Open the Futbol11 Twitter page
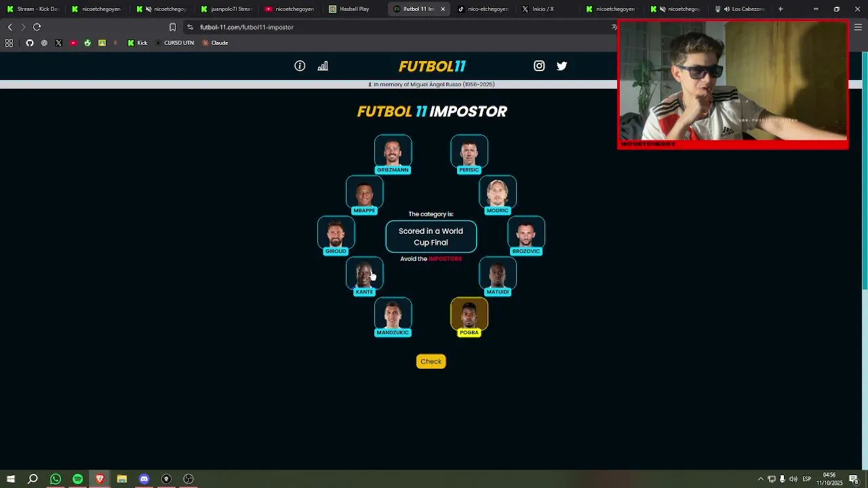This screenshot has height=488, width=868. (561, 66)
